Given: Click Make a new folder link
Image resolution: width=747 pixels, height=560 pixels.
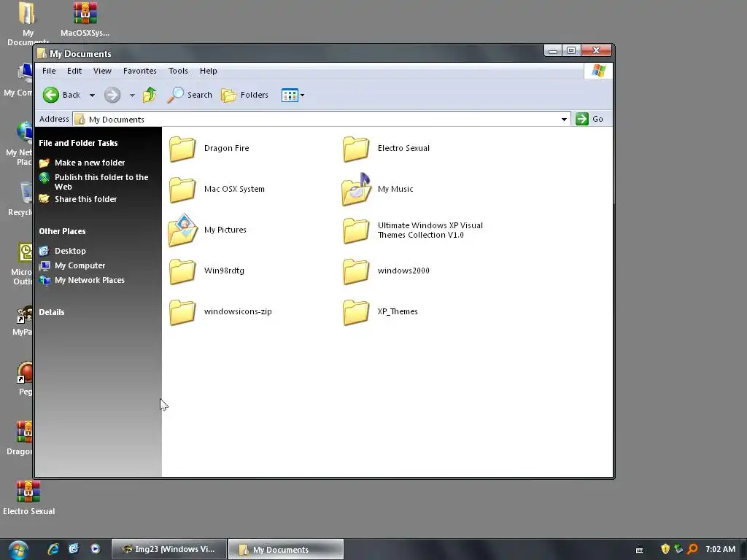Looking at the screenshot, I should (x=90, y=163).
